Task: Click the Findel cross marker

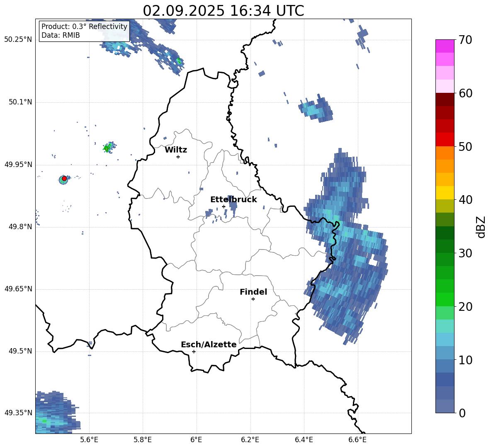Action: click(253, 299)
